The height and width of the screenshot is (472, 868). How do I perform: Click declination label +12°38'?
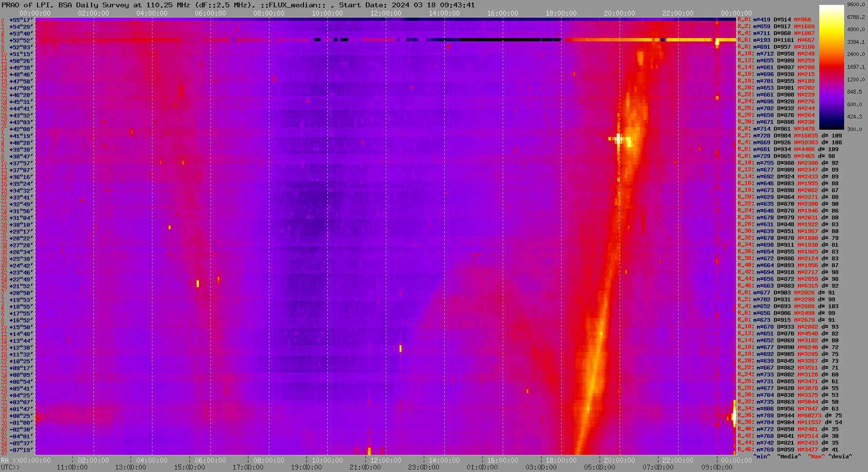coord(21,348)
